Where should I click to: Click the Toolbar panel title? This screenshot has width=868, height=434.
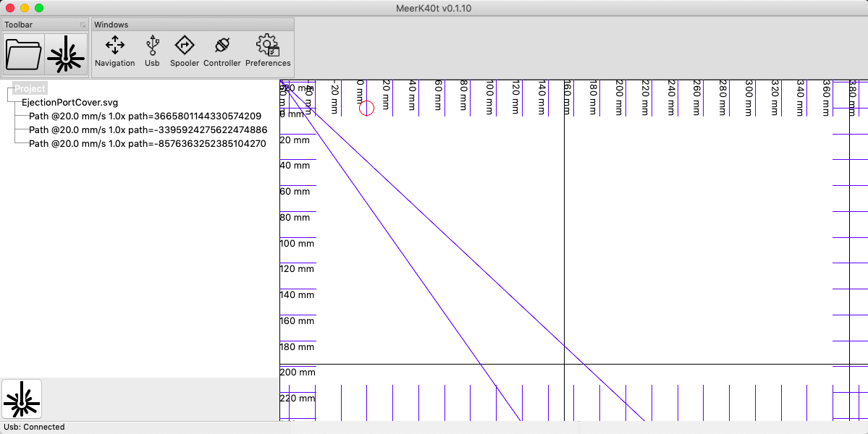pos(18,25)
